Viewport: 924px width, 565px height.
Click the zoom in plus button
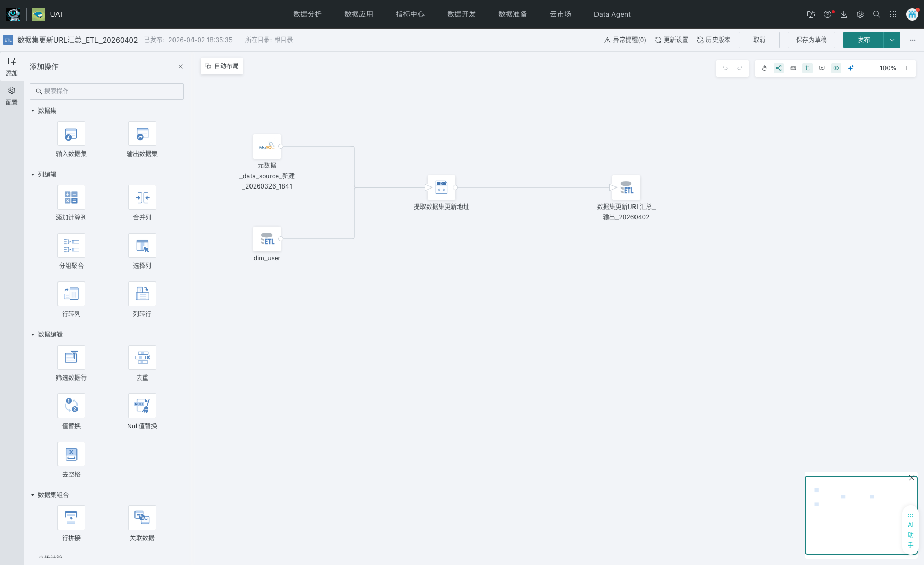coord(907,68)
